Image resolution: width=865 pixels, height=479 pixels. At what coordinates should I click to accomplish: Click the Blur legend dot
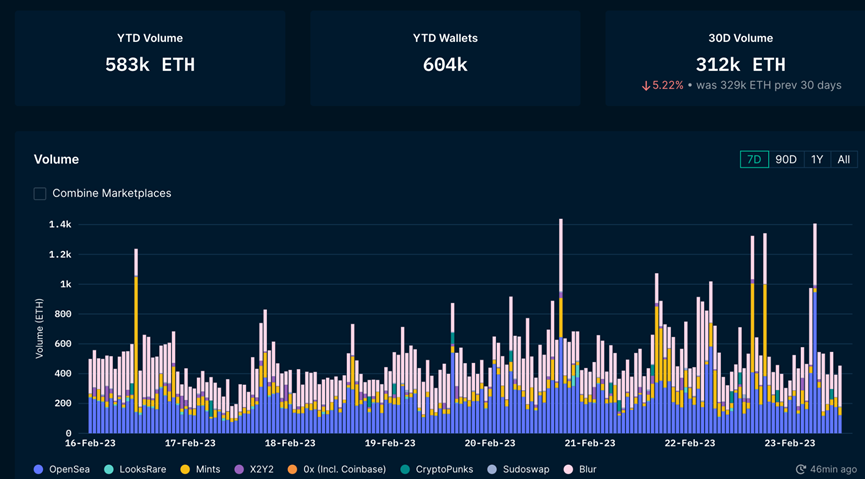568,470
